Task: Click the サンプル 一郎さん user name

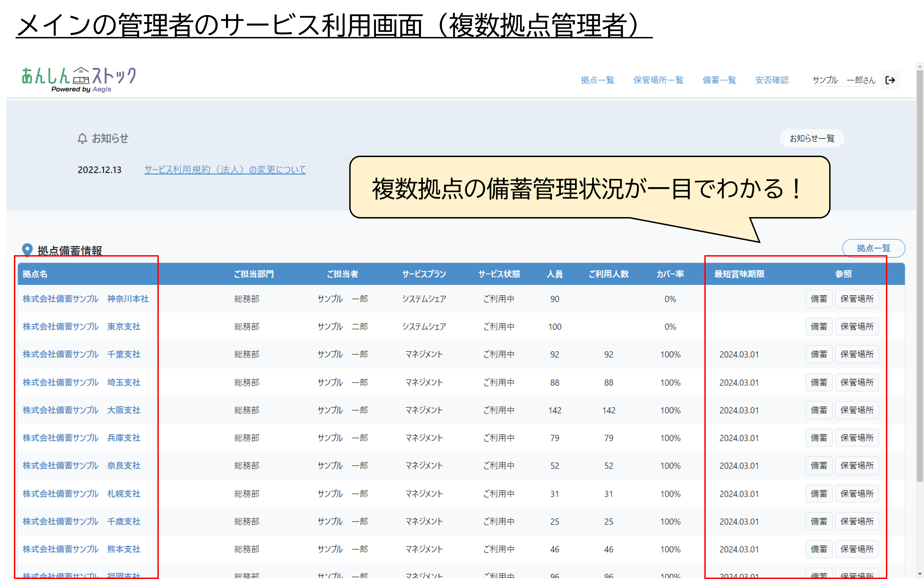Action: tap(844, 80)
